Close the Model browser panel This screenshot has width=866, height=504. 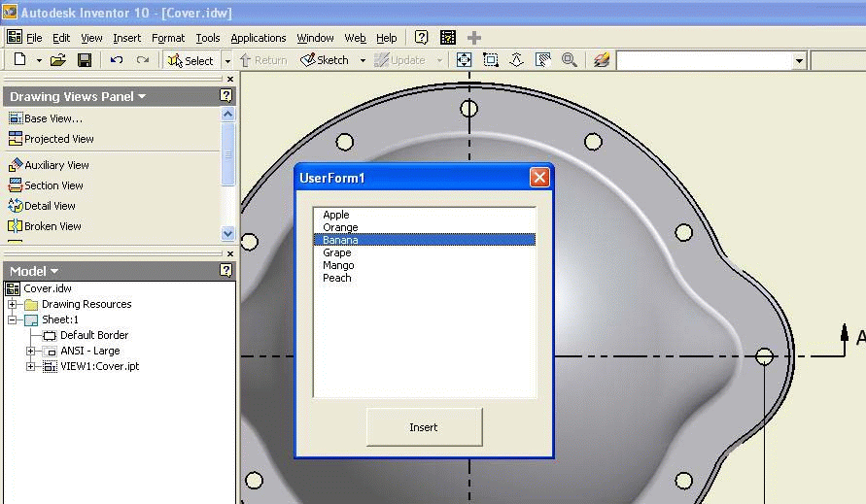(x=230, y=253)
